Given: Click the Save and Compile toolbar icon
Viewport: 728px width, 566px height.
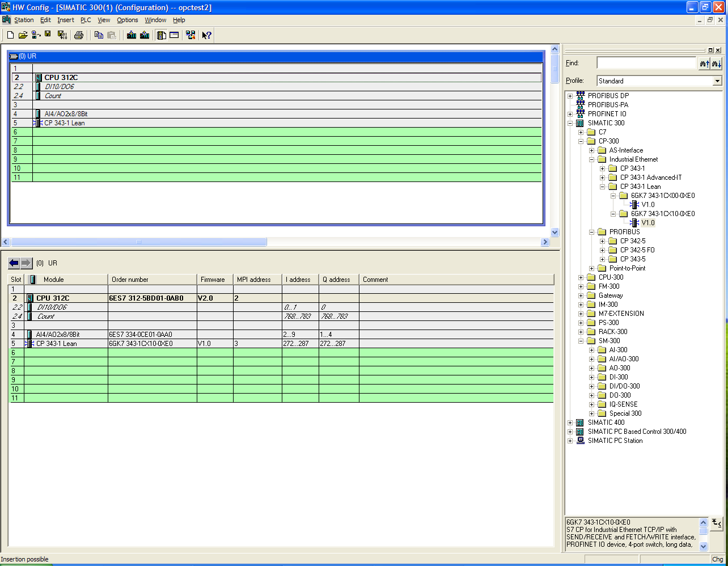Looking at the screenshot, I should click(x=62, y=35).
